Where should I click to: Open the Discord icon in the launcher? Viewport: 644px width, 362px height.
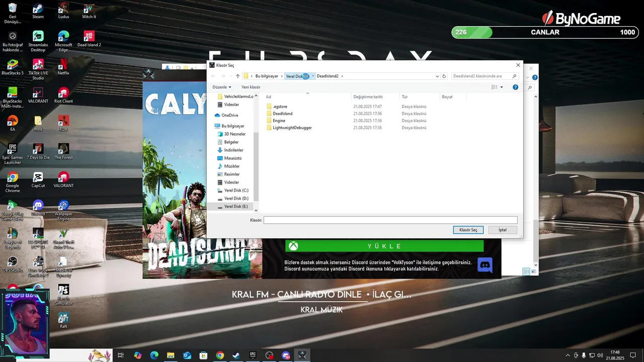[485, 265]
